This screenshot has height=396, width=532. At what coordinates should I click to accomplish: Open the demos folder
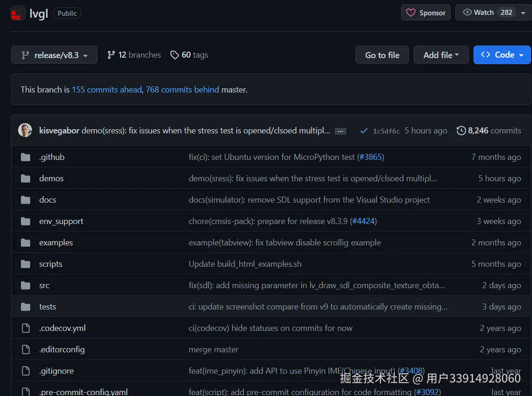51,178
